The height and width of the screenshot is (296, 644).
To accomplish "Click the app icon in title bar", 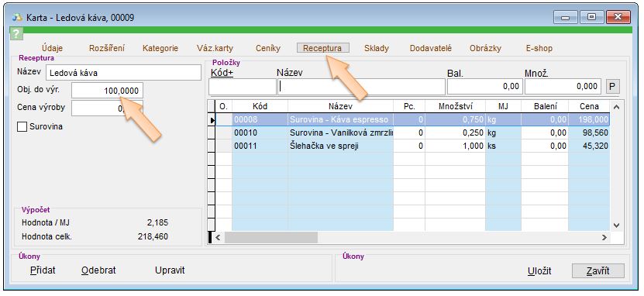I will [17, 18].
